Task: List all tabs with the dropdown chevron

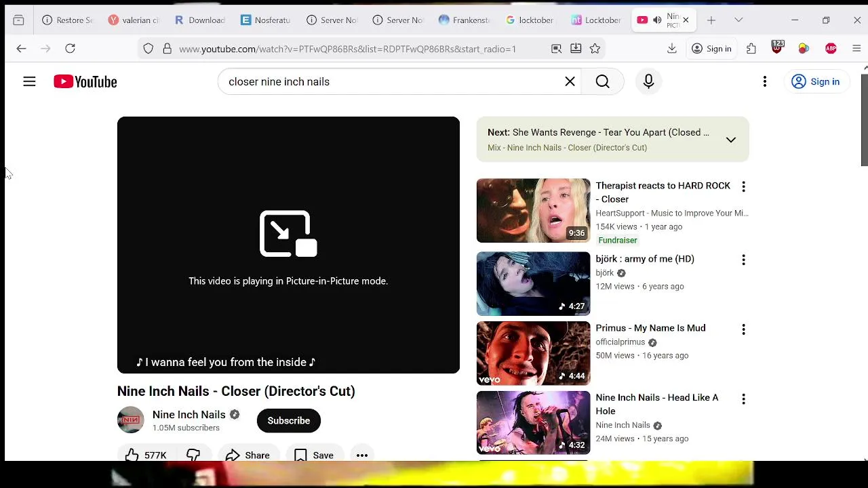Action: point(738,20)
